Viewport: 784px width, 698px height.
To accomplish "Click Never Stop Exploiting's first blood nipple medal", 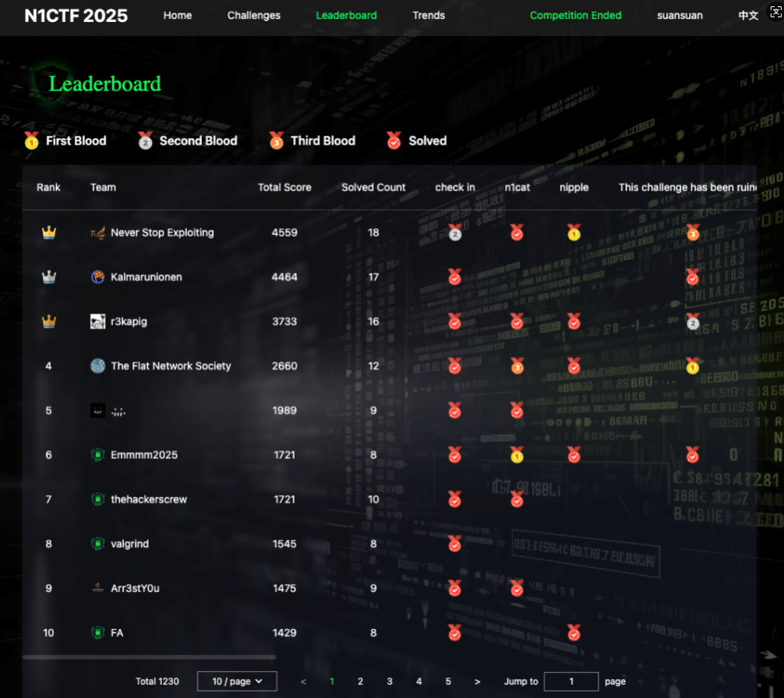I will (x=574, y=233).
